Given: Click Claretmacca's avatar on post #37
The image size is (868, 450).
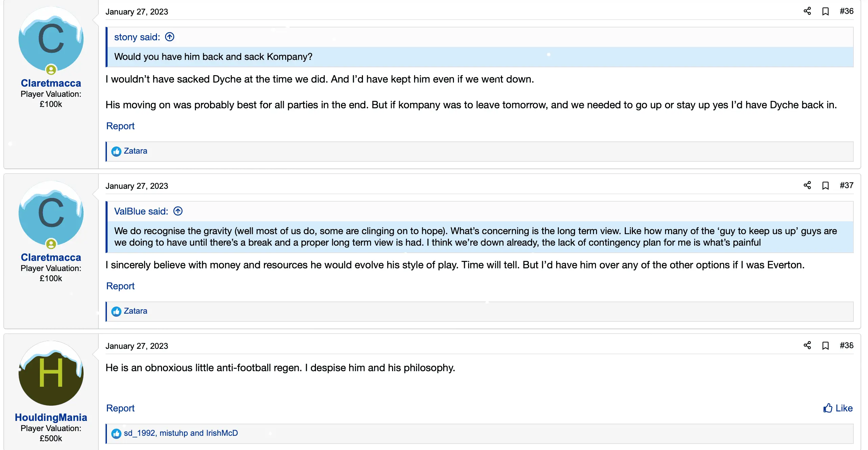Looking at the screenshot, I should tap(51, 213).
